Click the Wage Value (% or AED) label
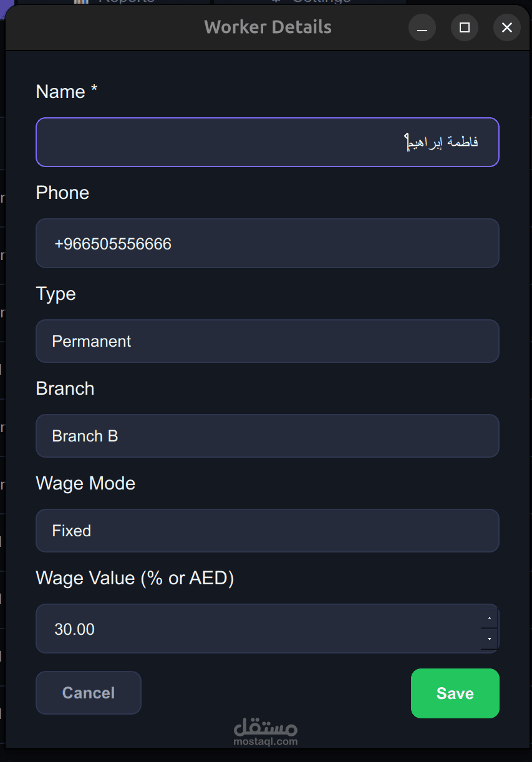The image size is (532, 762). (135, 578)
